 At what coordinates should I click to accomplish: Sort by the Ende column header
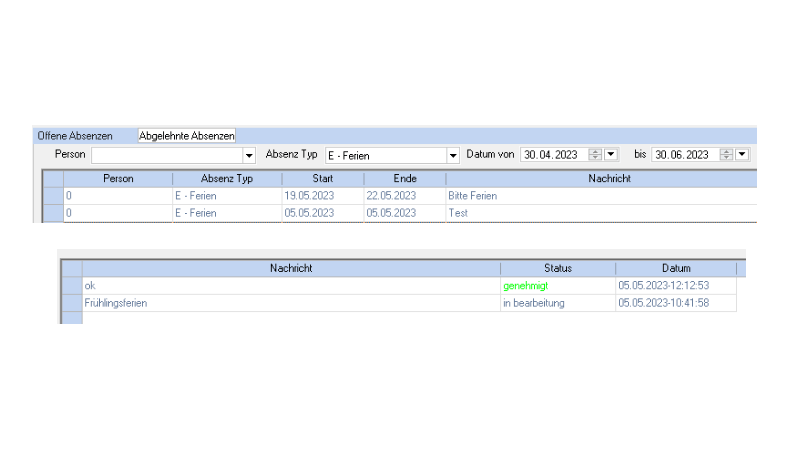click(404, 179)
